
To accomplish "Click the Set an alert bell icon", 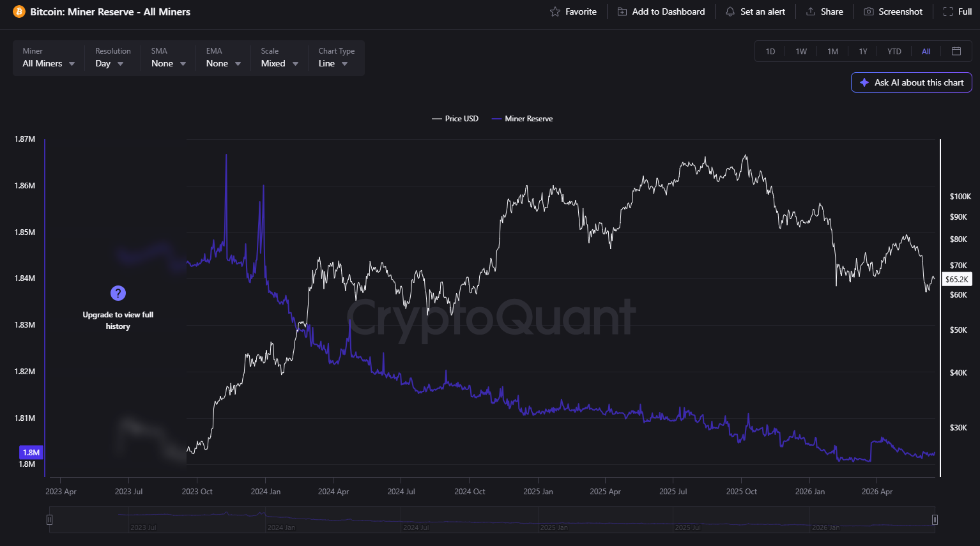I will (x=730, y=11).
